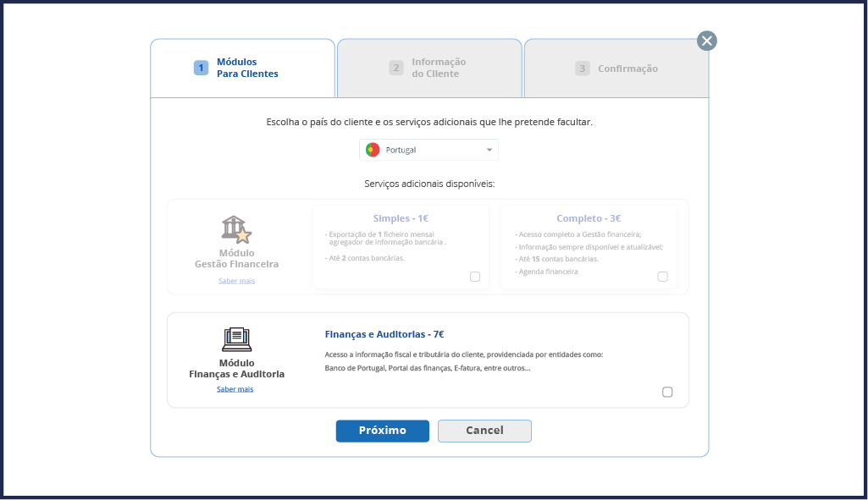This screenshot has width=868, height=500.
Task: Enable the Finanças e Auditorias - 7€ checkbox
Action: pos(667,393)
